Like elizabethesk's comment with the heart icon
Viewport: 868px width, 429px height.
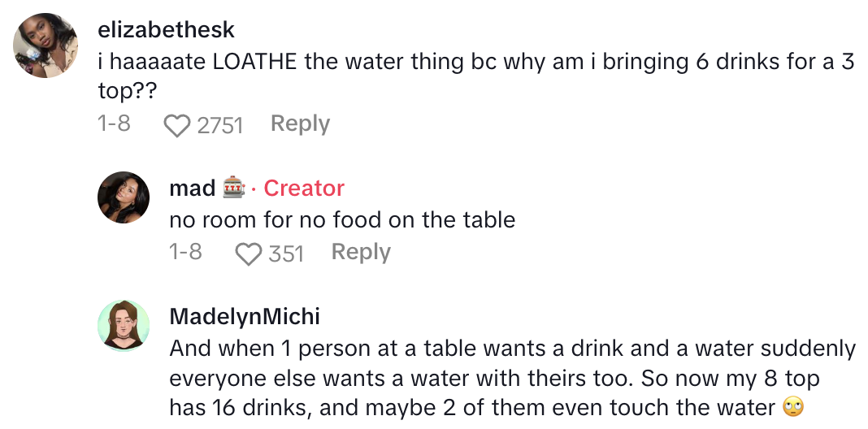(x=176, y=125)
